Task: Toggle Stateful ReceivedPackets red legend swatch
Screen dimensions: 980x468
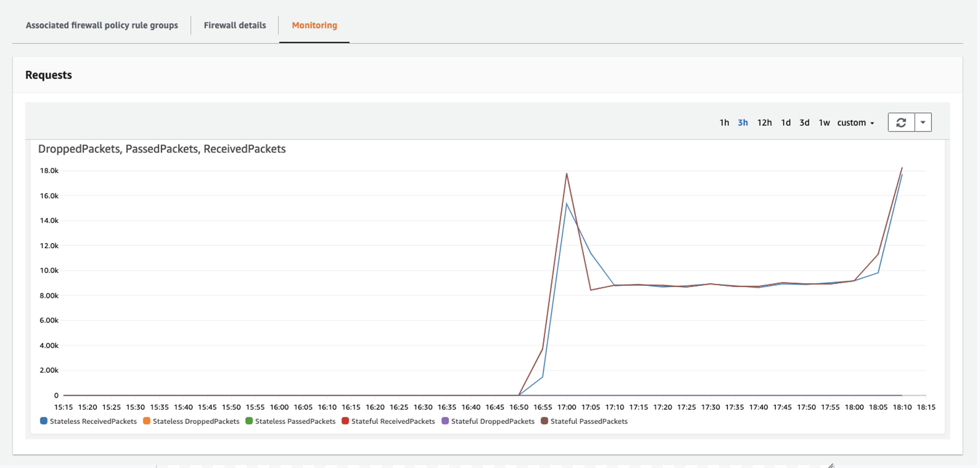Action: (x=345, y=421)
